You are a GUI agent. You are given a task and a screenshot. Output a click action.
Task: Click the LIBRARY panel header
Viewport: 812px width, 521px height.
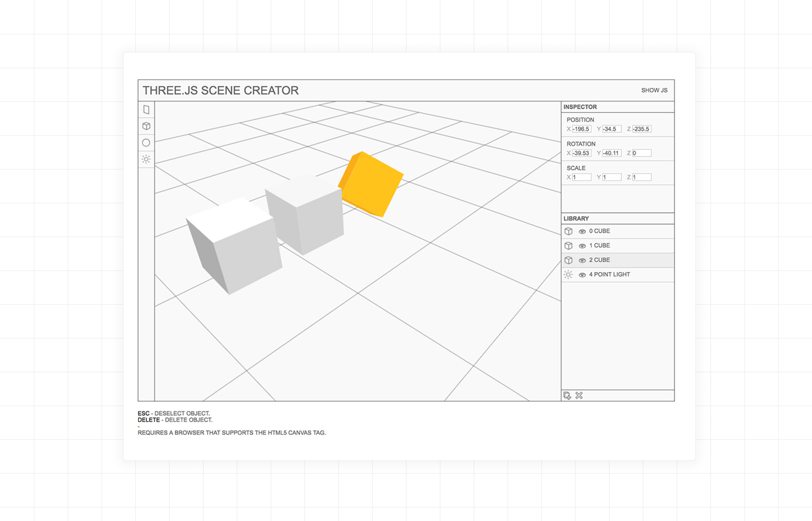pyautogui.click(x=576, y=219)
